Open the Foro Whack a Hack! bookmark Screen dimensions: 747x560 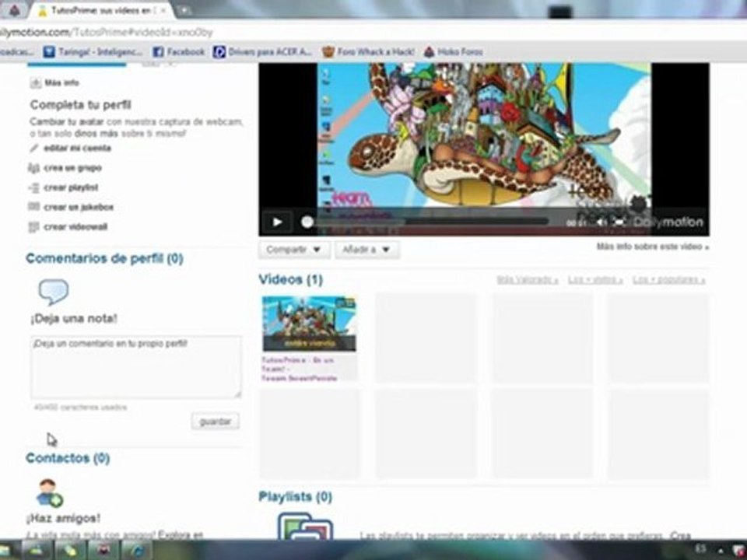pos(368,51)
